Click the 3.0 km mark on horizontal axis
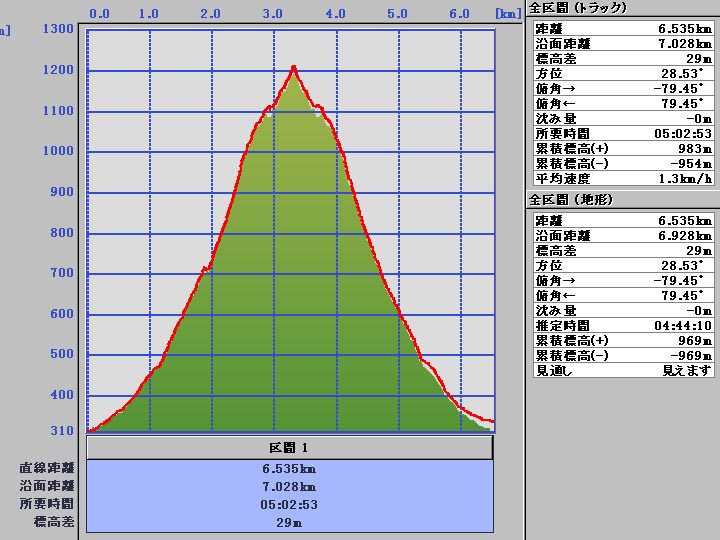Image resolution: width=720 pixels, height=540 pixels. point(273,14)
